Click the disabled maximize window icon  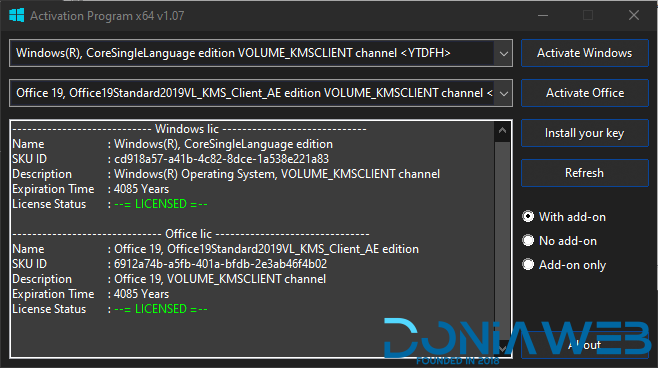pyautogui.click(x=588, y=16)
